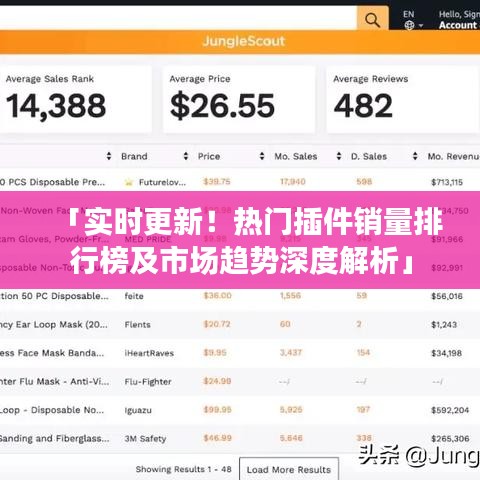Click the Showing Results 1 - 48 text

pyautogui.click(x=183, y=469)
